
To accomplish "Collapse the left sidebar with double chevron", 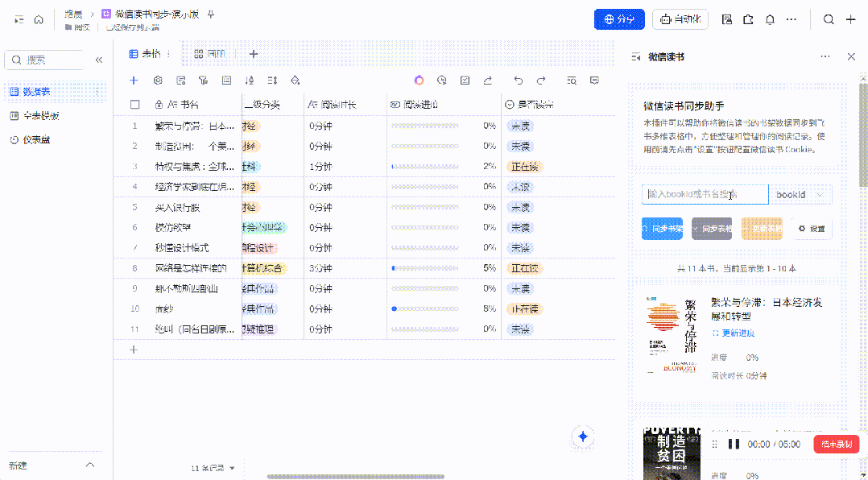I will [99, 60].
